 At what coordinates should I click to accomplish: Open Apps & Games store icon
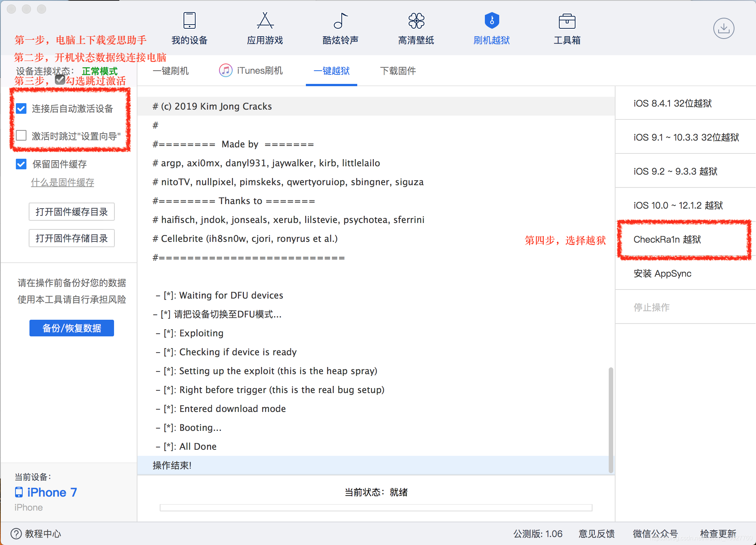(x=265, y=20)
